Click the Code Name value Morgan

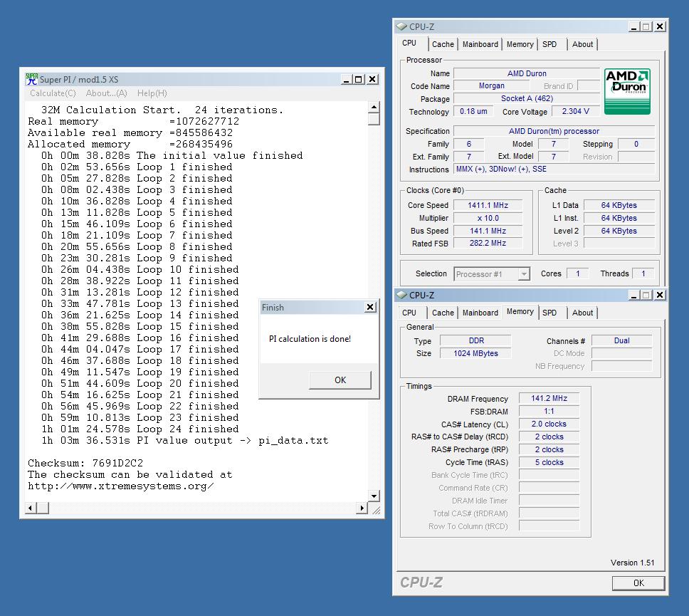point(491,85)
